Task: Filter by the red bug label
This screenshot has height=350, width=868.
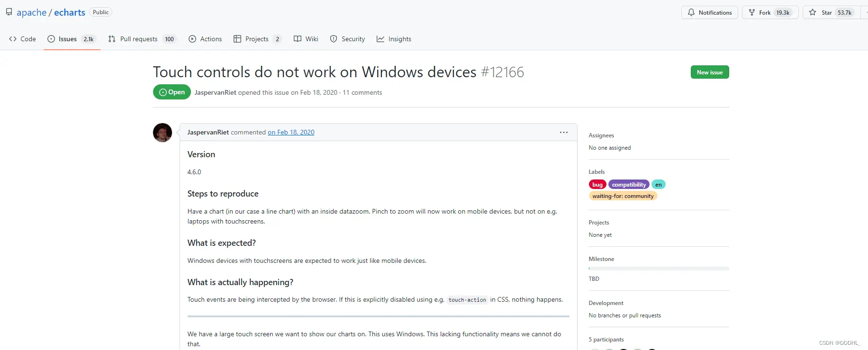Action: 597,185
